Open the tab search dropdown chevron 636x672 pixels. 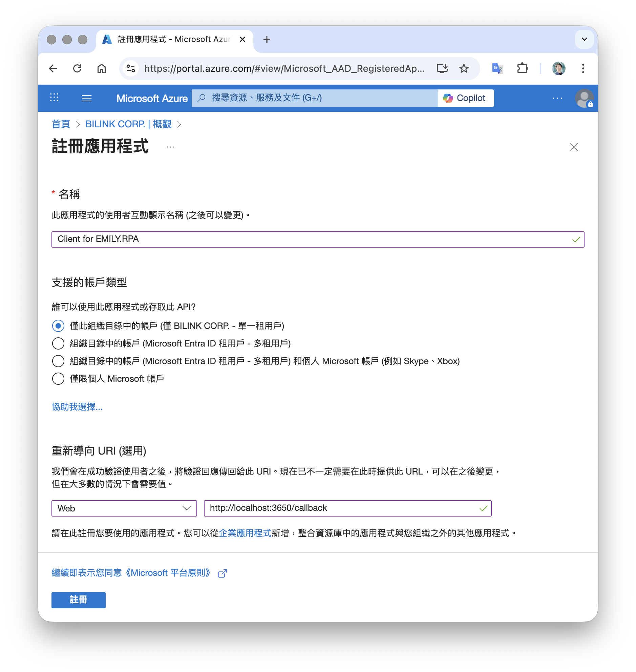tap(584, 39)
